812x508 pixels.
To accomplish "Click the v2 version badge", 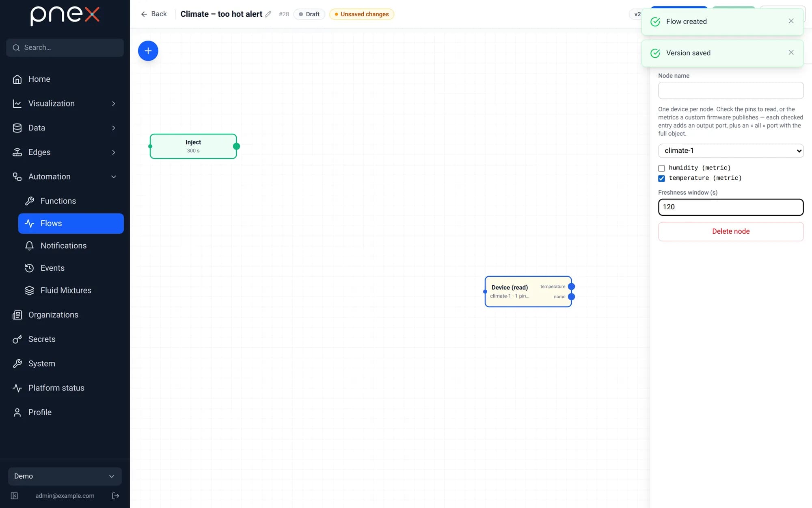I will 637,14.
